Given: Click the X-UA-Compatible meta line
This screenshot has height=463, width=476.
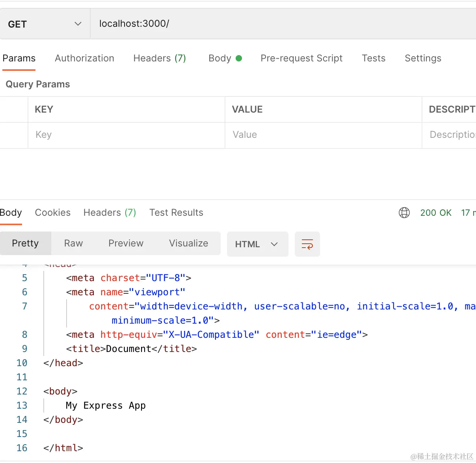Looking at the screenshot, I should (x=217, y=335).
